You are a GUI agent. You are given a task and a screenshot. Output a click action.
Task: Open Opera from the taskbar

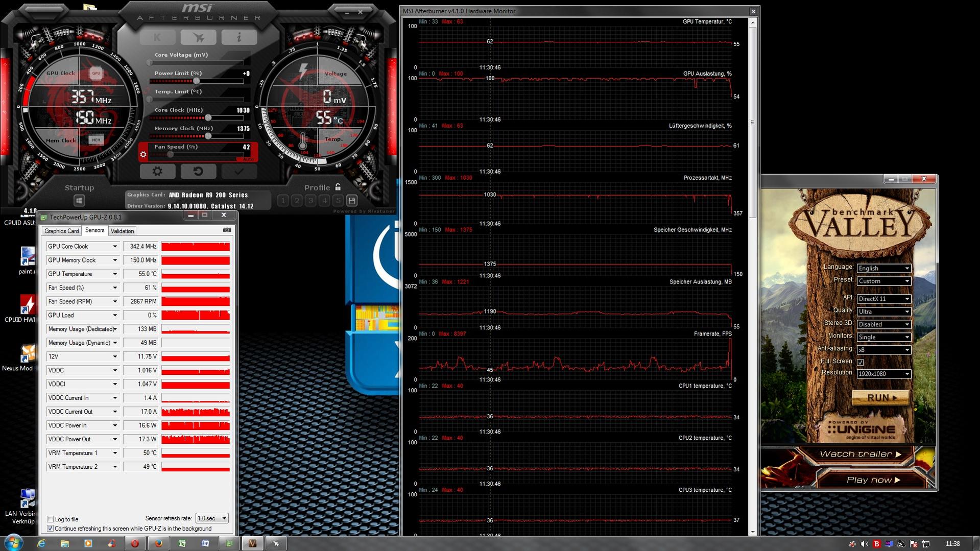(135, 543)
